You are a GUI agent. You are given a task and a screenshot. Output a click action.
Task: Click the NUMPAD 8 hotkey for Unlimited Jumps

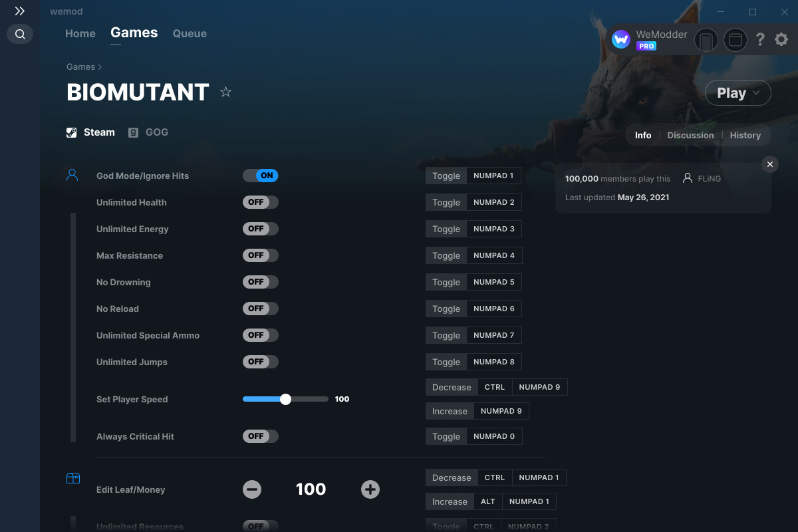click(x=494, y=362)
